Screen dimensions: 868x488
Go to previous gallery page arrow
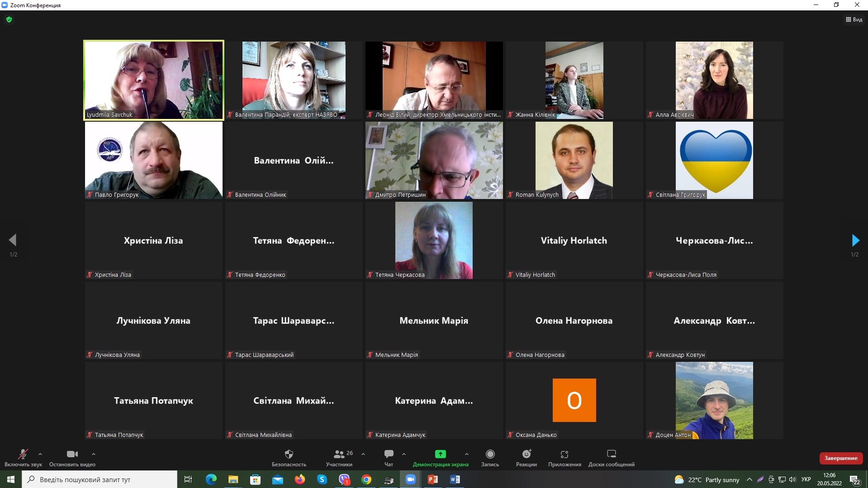13,240
